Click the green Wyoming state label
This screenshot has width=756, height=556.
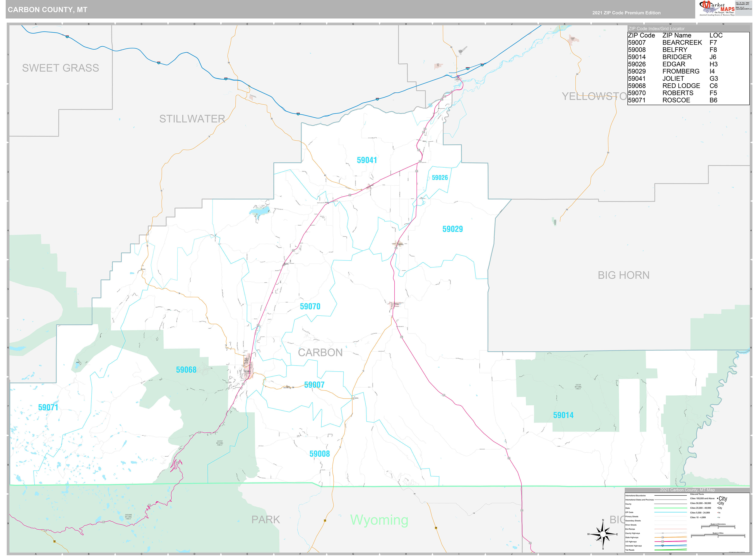(379, 520)
